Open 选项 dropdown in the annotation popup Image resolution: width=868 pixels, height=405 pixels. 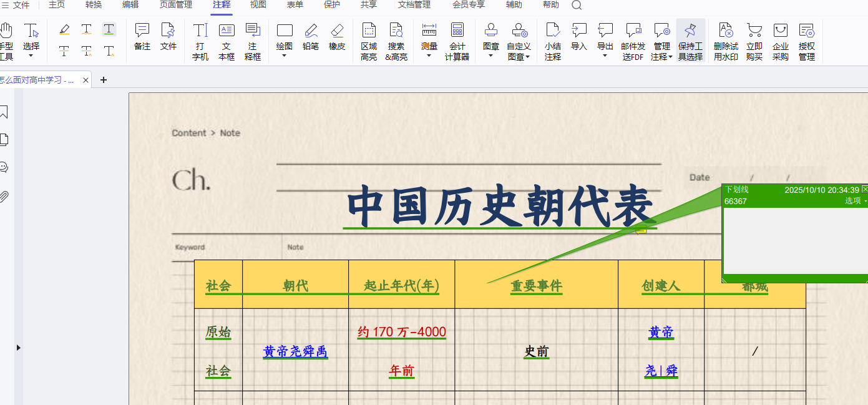[856, 201]
